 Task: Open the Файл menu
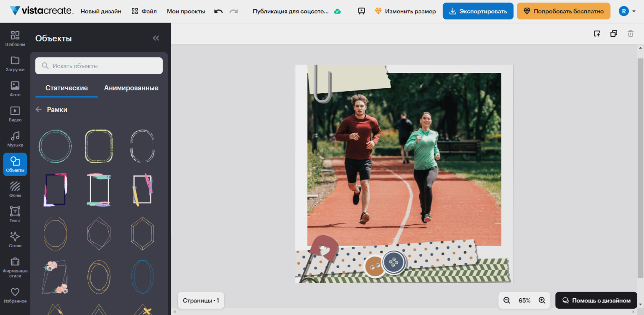(144, 11)
